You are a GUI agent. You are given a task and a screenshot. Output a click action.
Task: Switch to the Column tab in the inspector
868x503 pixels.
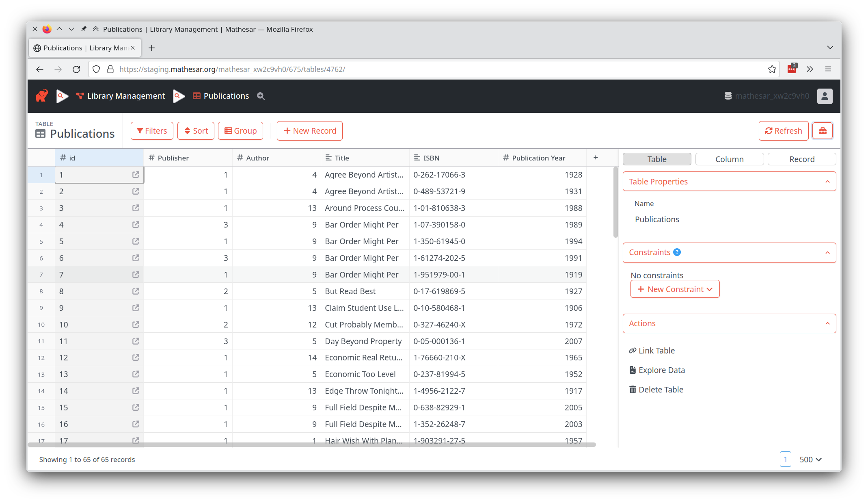click(x=729, y=159)
